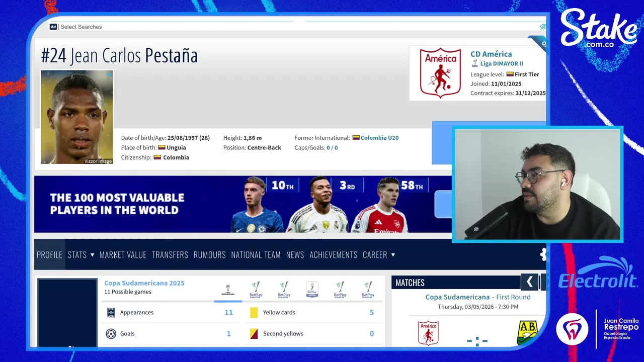Go to the MARKET VALUE tab

point(123,255)
